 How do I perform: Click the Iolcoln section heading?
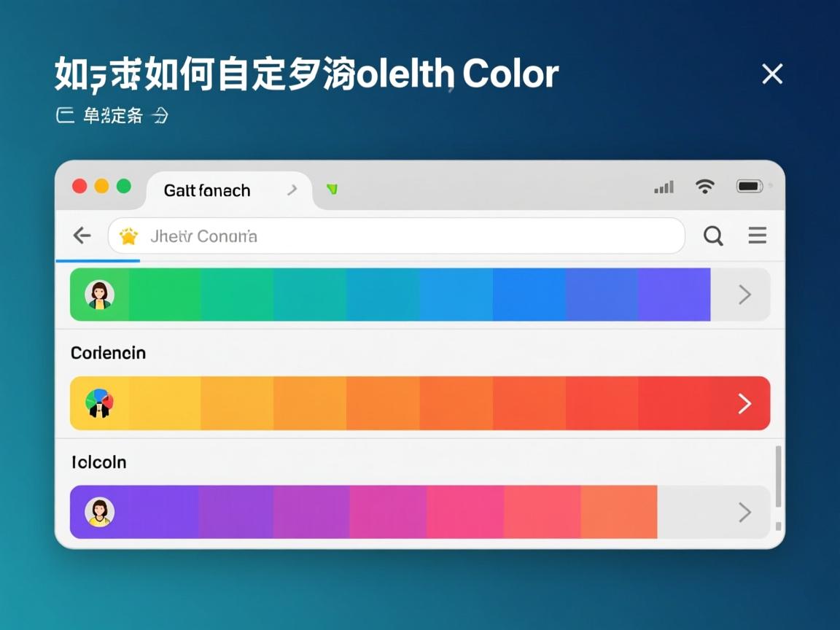click(x=98, y=462)
